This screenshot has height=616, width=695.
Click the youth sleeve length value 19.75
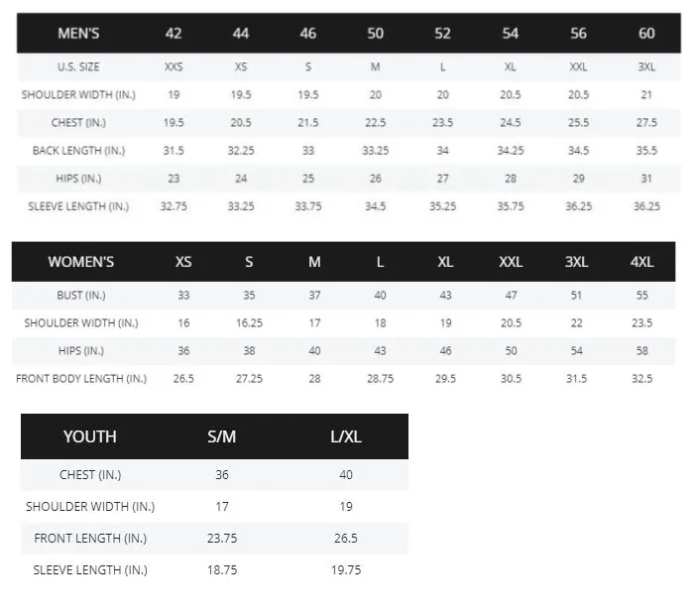[x=346, y=569]
